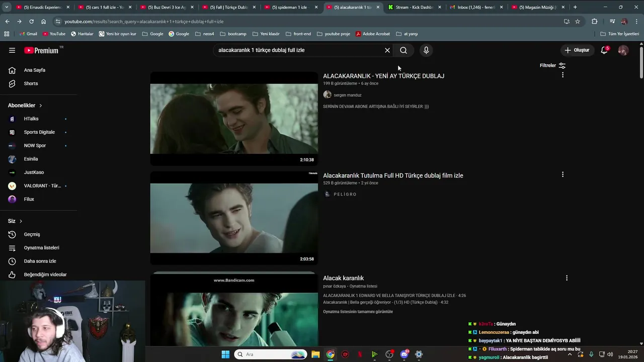
Task: Open the youtube proje bookmark folder
Action: [x=333, y=34]
